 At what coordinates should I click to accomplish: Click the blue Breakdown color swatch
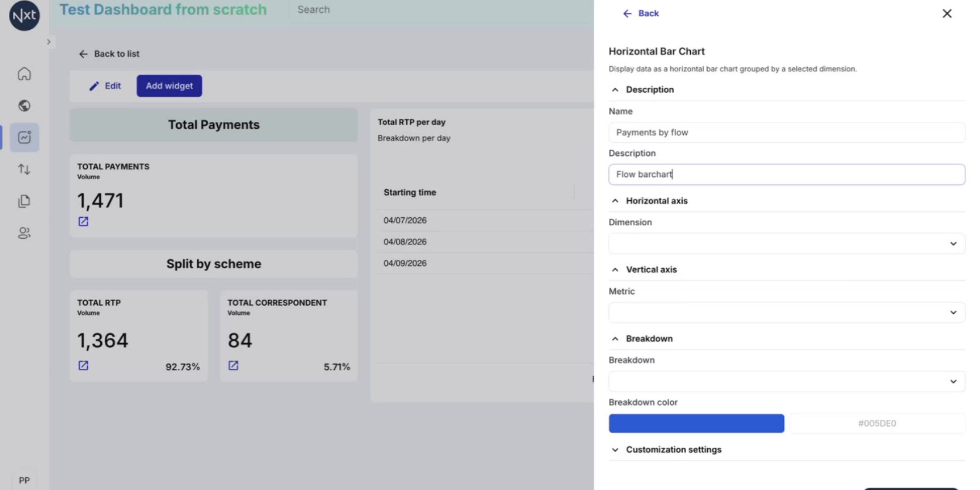click(696, 423)
